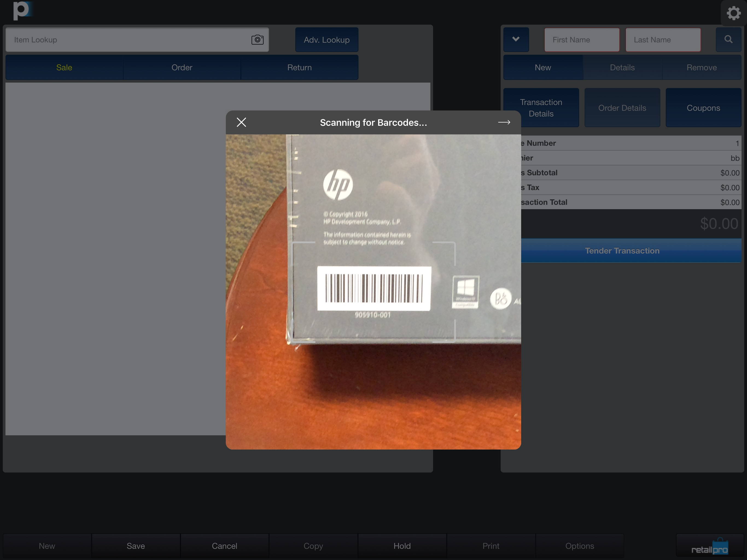
Task: Tap the camera barcode scan icon
Action: (257, 40)
